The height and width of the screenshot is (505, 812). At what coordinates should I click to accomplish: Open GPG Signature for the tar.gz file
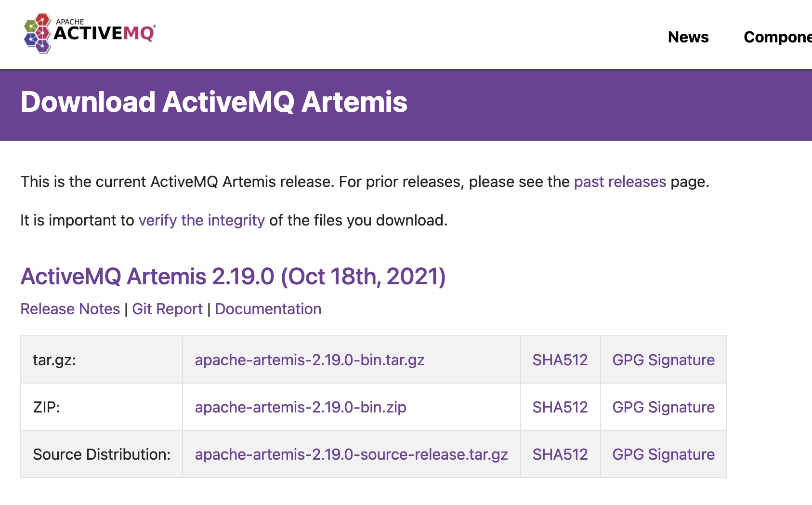point(663,360)
